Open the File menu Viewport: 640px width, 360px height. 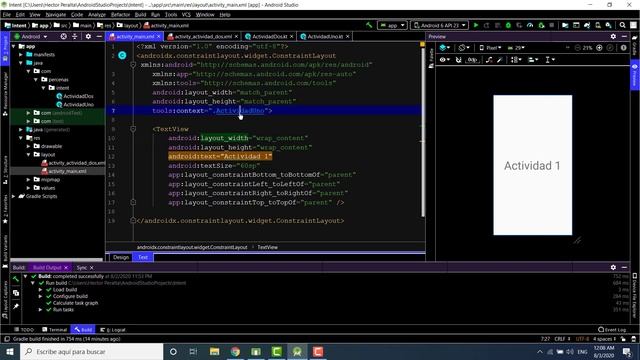click(x=7, y=15)
